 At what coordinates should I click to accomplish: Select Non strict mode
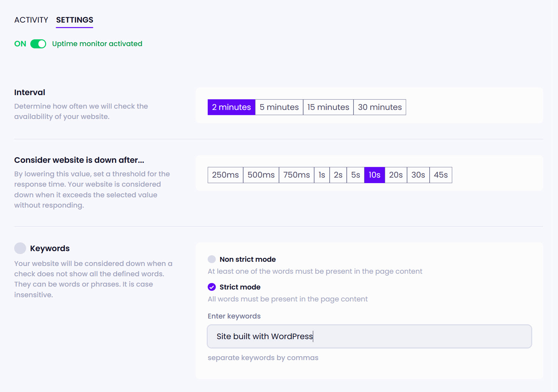[211, 259]
